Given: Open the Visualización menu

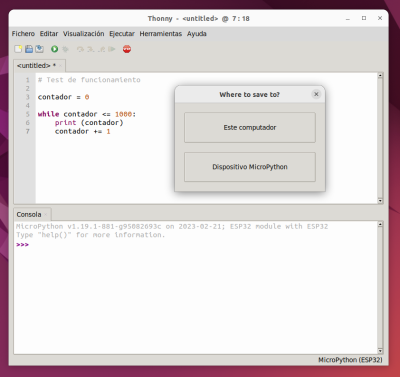Looking at the screenshot, I should (x=84, y=34).
